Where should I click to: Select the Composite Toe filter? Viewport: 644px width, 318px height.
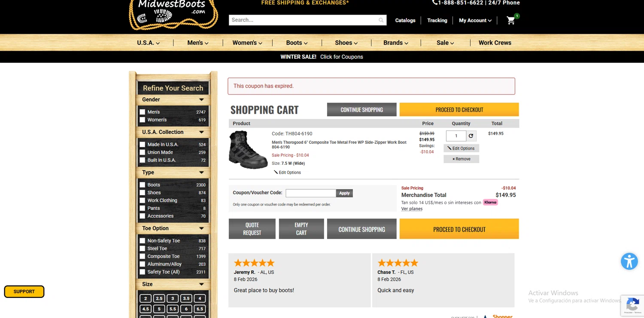pos(143,256)
